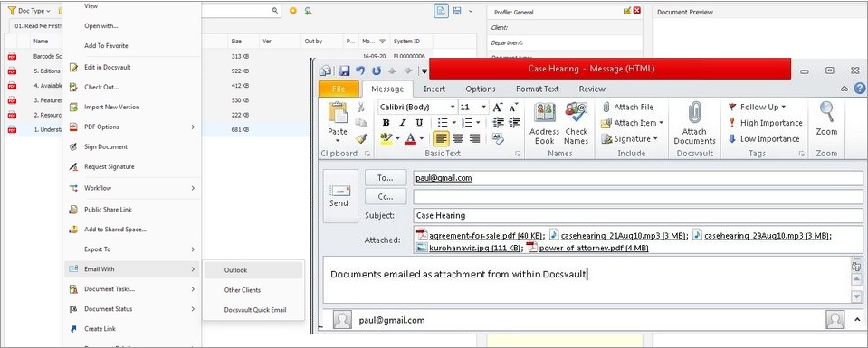Expand the PDF Options submenu
The width and height of the screenshot is (868, 348).
click(132, 127)
